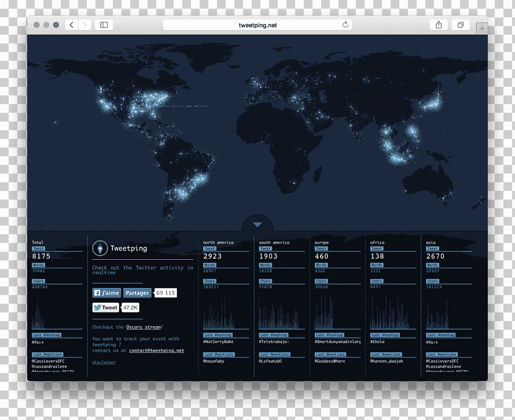Open the disclaimer link
The width and height of the screenshot is (515, 420).
(x=104, y=362)
